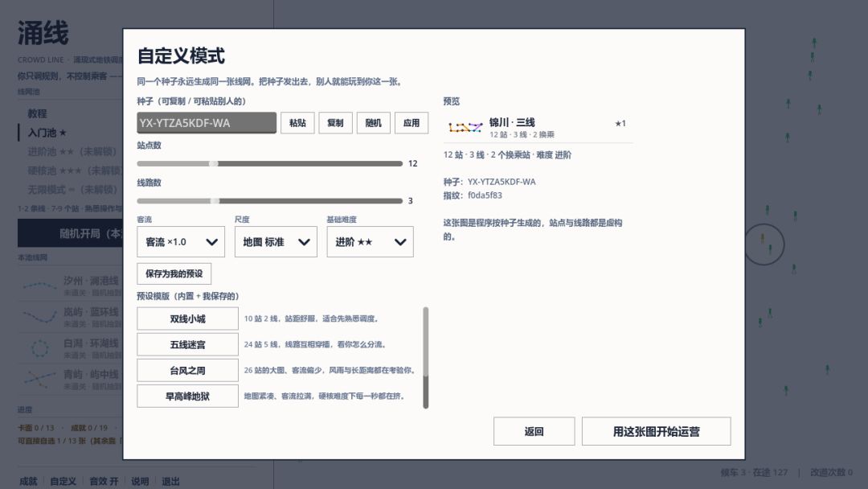Select the 台风之周 preset template
The height and width of the screenshot is (489, 868).
click(x=187, y=371)
